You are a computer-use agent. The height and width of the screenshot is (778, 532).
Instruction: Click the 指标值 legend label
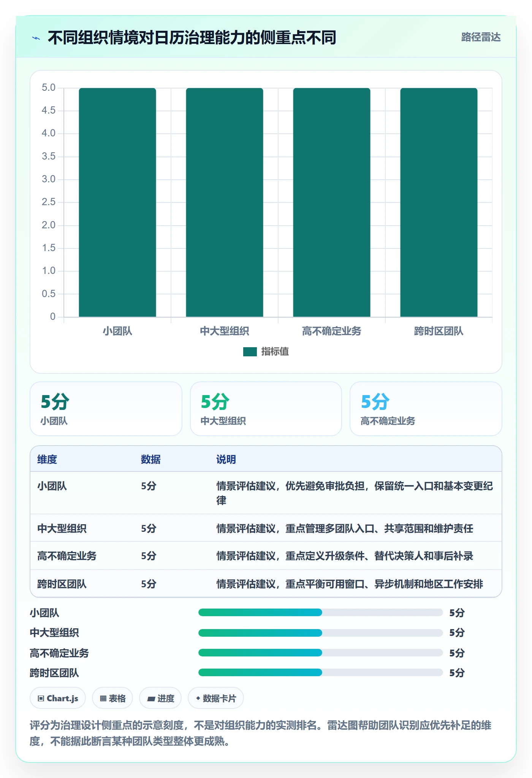(275, 352)
